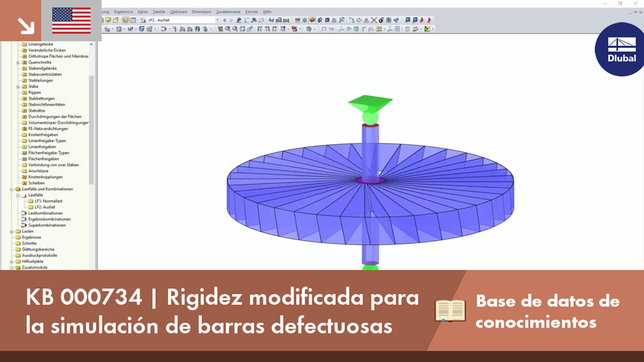This screenshot has height=362, width=644.
Task: Open the Hilfe menu
Action: pyautogui.click(x=267, y=12)
